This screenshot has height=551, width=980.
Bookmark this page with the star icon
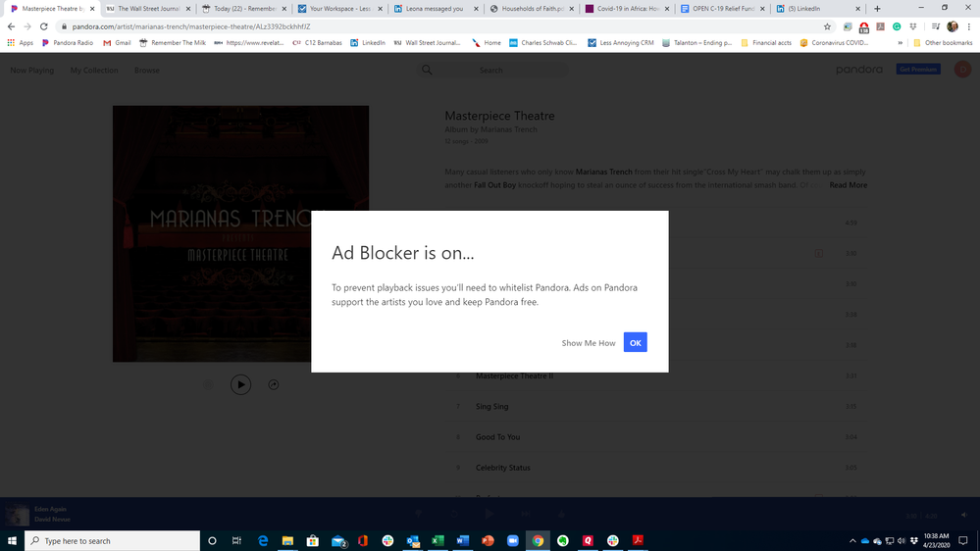827,26
